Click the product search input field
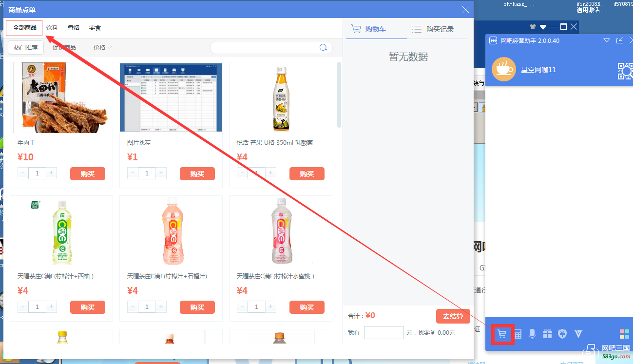 [x=264, y=47]
